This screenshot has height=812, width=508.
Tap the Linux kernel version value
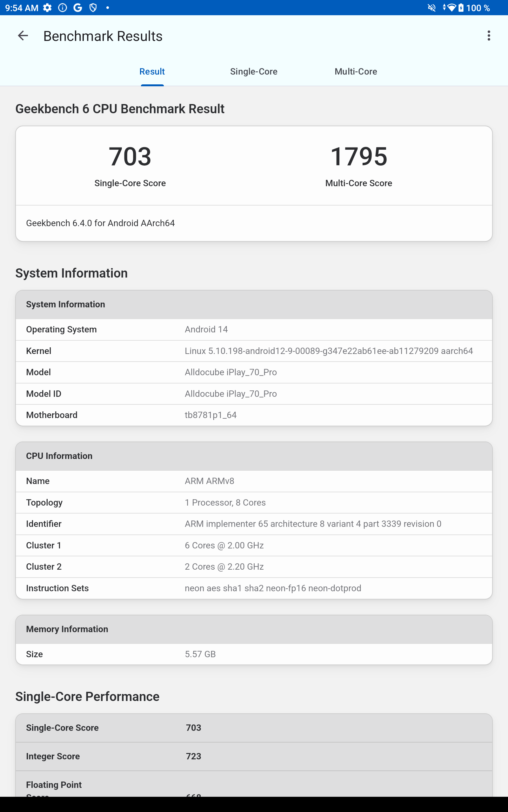[x=329, y=351]
